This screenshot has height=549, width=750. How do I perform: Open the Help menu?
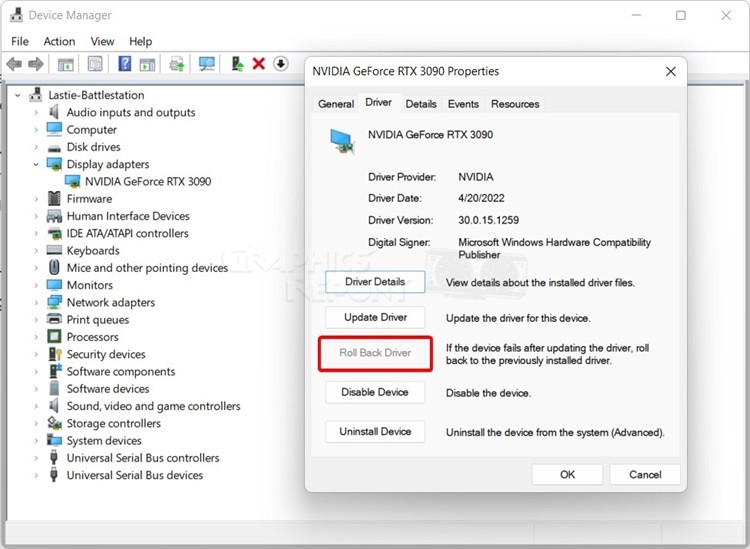click(140, 42)
